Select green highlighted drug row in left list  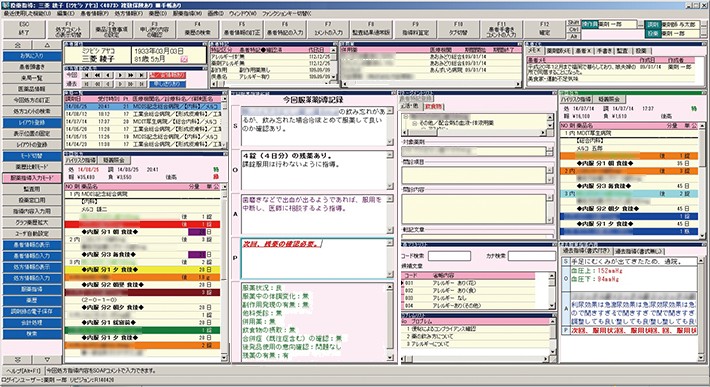[x=142, y=330]
